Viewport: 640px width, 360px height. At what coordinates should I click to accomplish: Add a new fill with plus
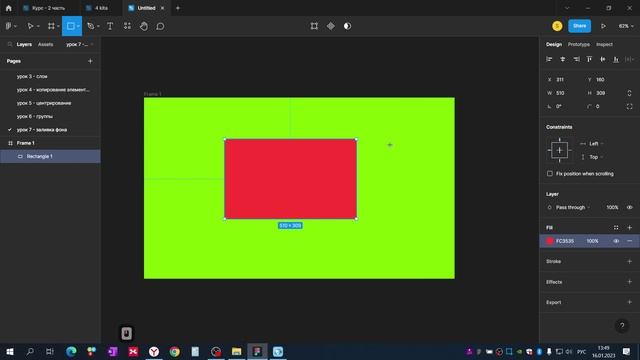[629, 228]
